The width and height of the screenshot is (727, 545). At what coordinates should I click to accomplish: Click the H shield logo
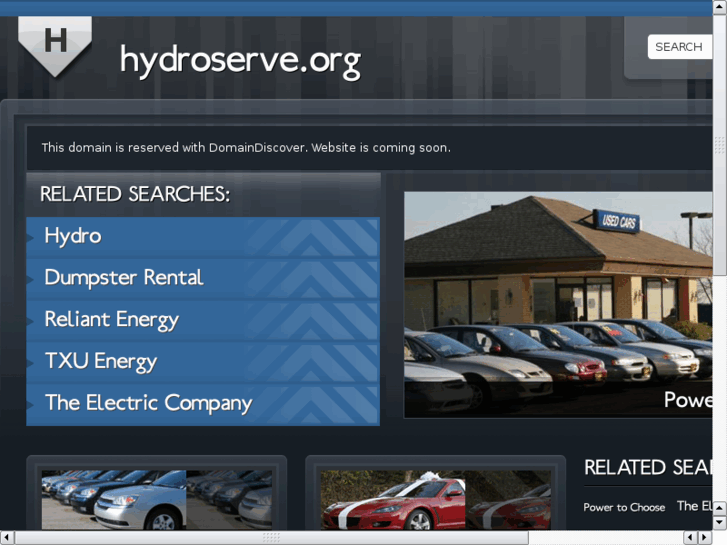(55, 46)
